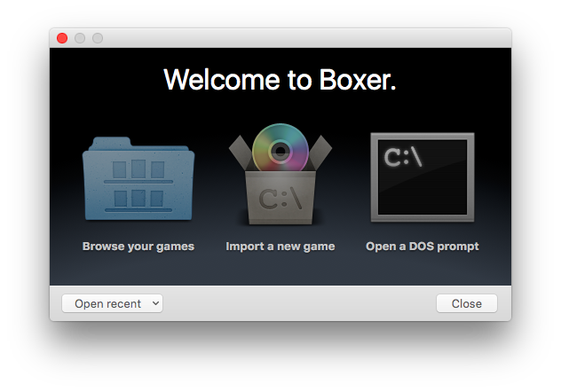Screen dimensions: 561x392
Task: Click the box with CD import icon
Action: [x=280, y=174]
